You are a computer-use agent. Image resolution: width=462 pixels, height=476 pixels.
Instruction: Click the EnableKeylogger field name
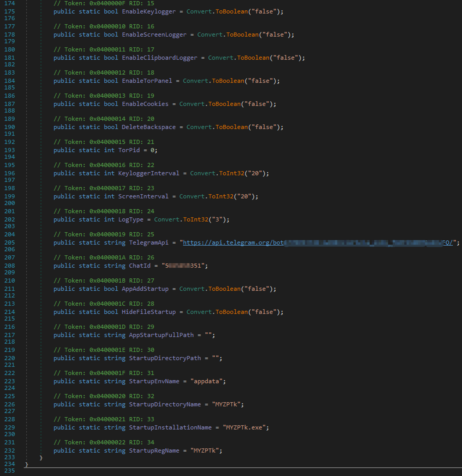pyautogui.click(x=149, y=11)
